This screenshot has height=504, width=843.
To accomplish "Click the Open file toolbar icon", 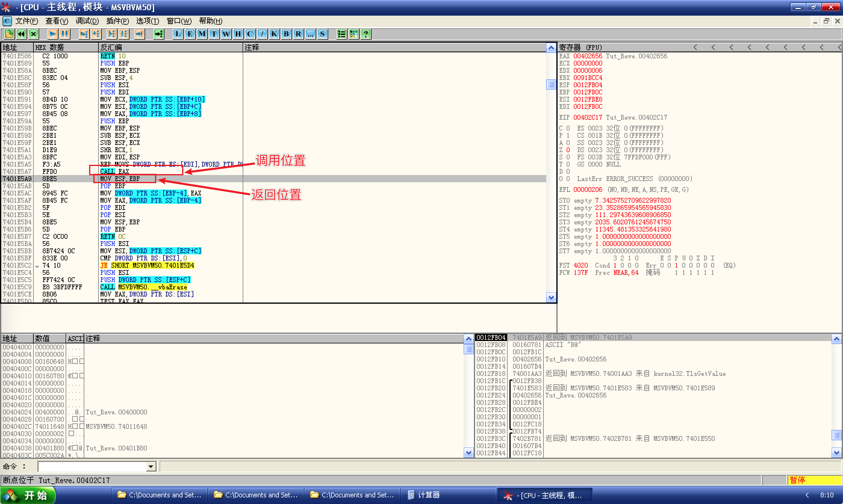I will (9, 34).
